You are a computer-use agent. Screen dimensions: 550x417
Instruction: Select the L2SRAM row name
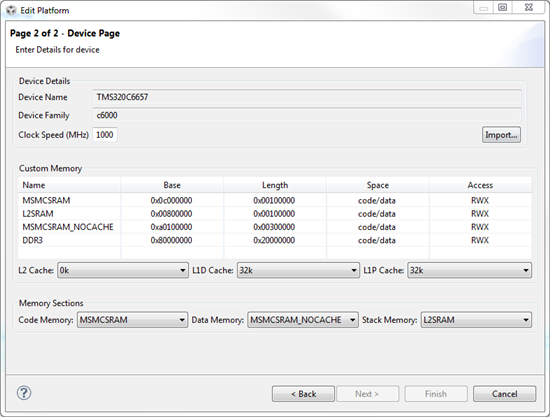click(x=38, y=214)
